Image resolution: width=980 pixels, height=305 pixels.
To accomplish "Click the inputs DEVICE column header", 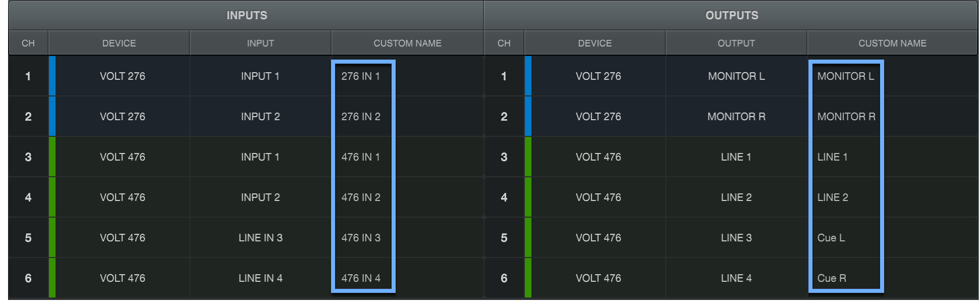I will (119, 43).
